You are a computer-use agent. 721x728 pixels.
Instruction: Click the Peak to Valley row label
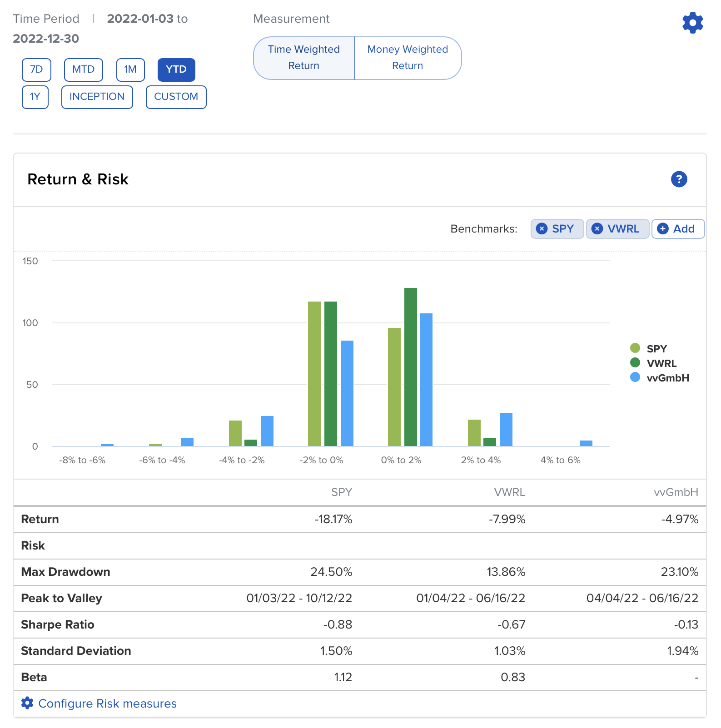(62, 598)
